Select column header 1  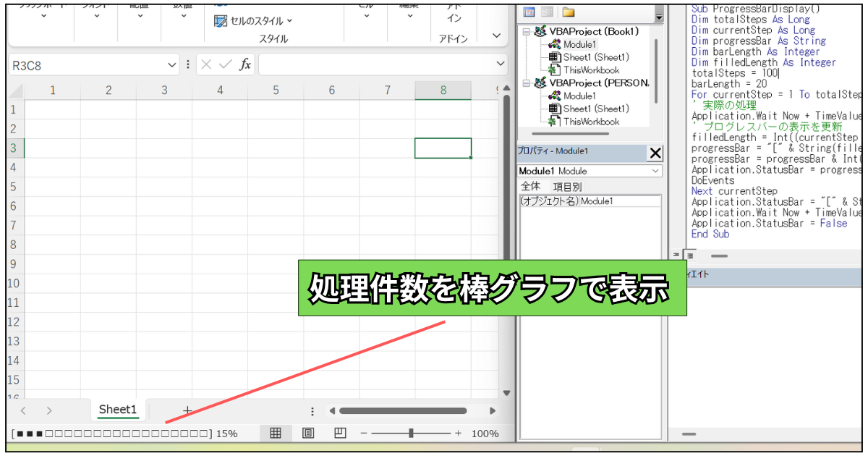click(52, 90)
